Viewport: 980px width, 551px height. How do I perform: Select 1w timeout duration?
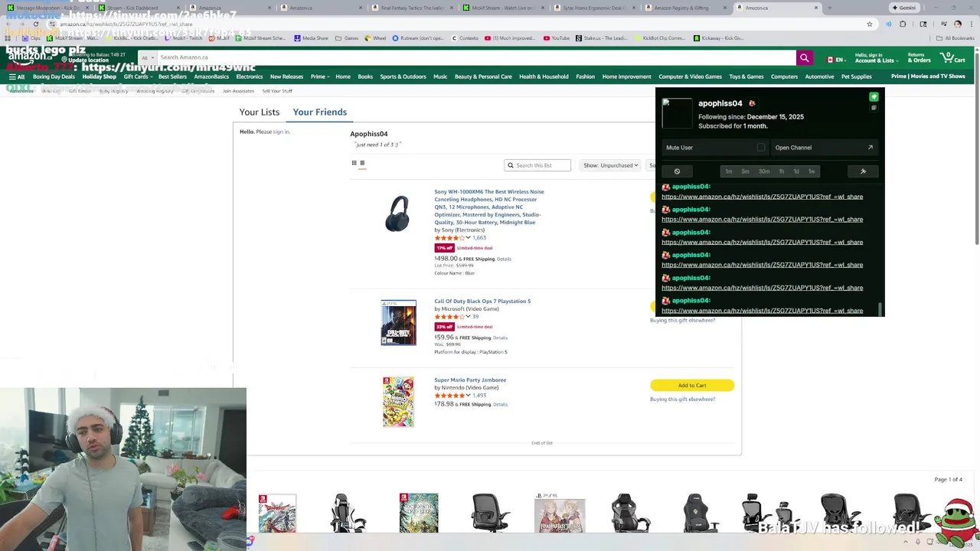(x=812, y=171)
